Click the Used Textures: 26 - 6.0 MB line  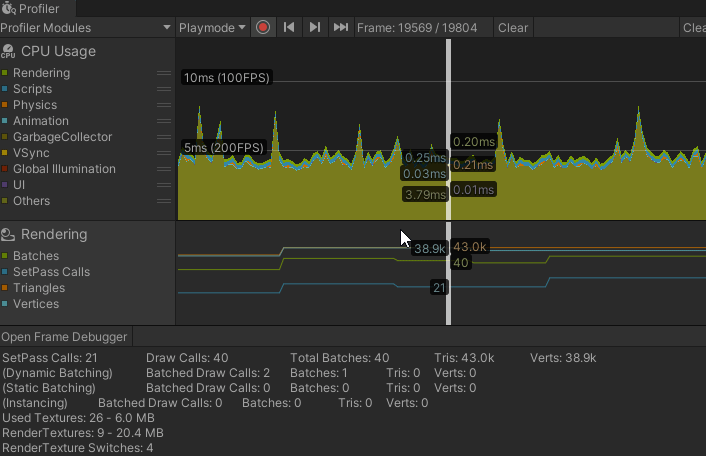pos(78,418)
